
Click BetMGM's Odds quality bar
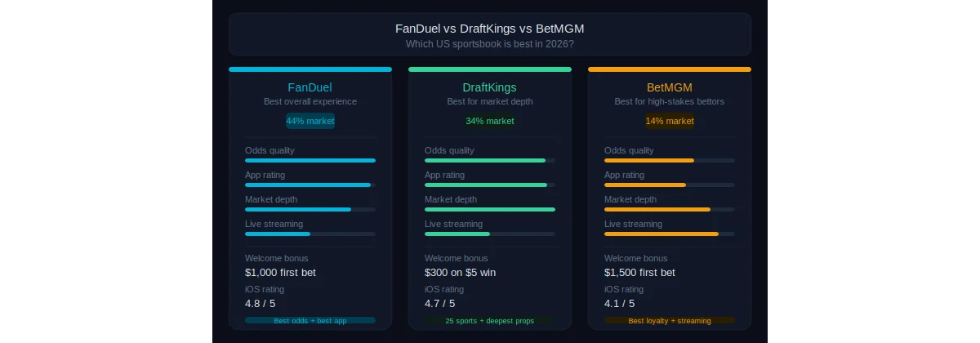click(670, 160)
